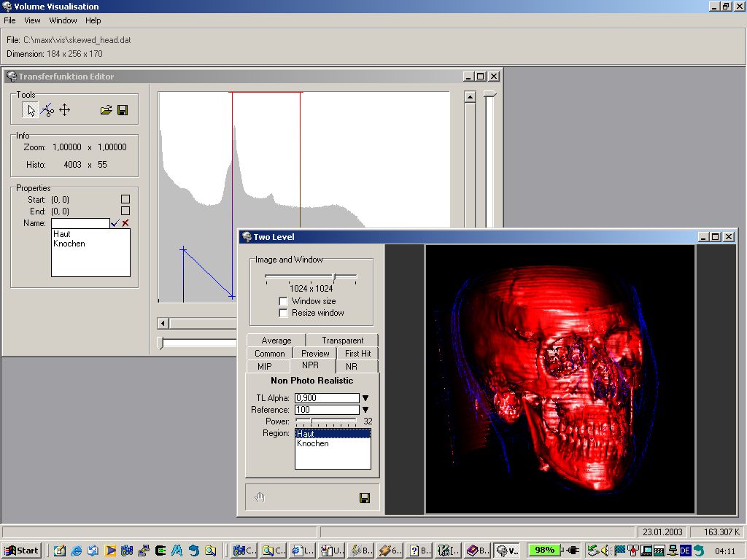This screenshot has width=747, height=560.
Task: Enable the Window size checkbox
Action: pyautogui.click(x=283, y=301)
